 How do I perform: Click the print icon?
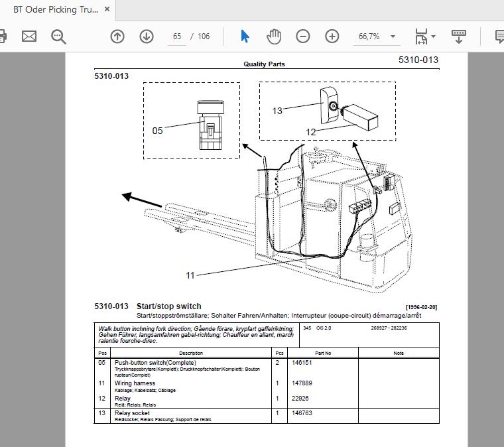3,36
